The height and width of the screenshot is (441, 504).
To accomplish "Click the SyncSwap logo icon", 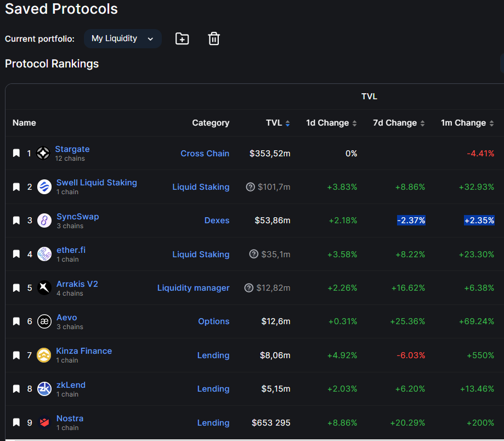I will (x=44, y=220).
